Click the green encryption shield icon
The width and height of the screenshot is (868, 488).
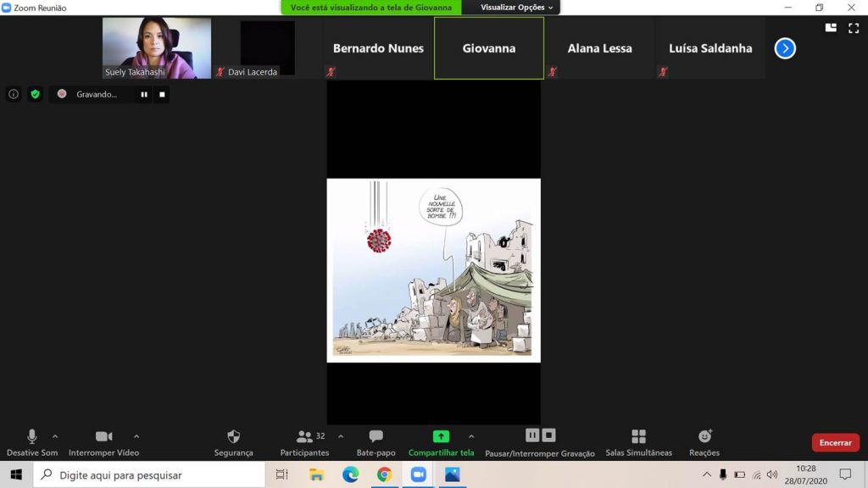pyautogui.click(x=36, y=94)
